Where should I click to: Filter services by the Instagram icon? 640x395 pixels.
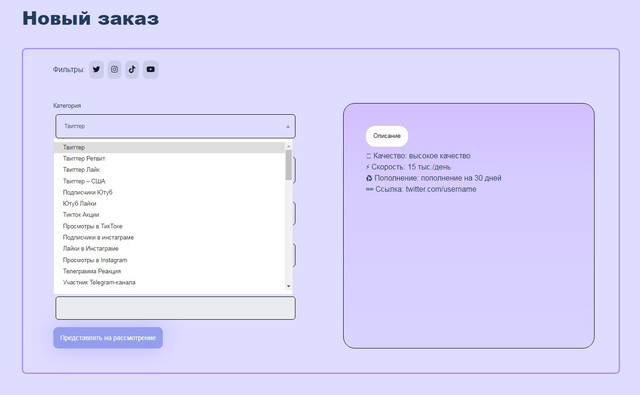[114, 69]
